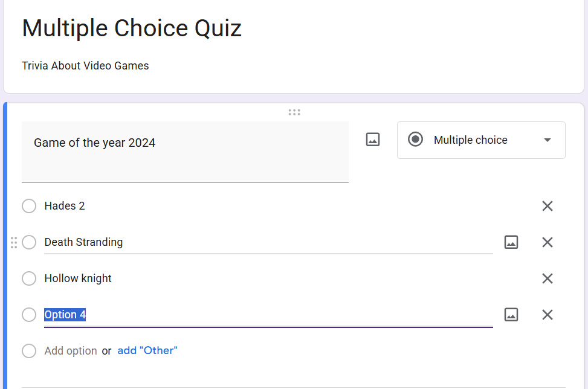Remove the Hollow knight option
This screenshot has height=389, width=588.
(x=547, y=278)
